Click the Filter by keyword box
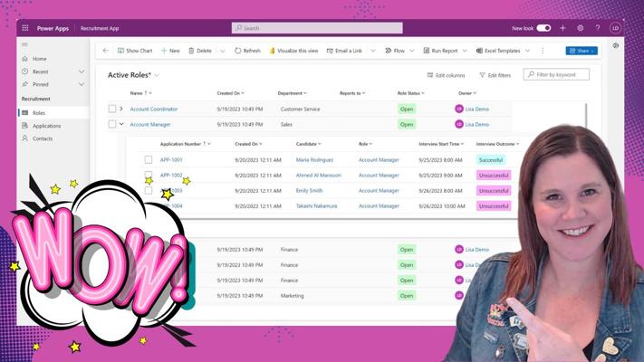644x362 pixels. pos(556,74)
